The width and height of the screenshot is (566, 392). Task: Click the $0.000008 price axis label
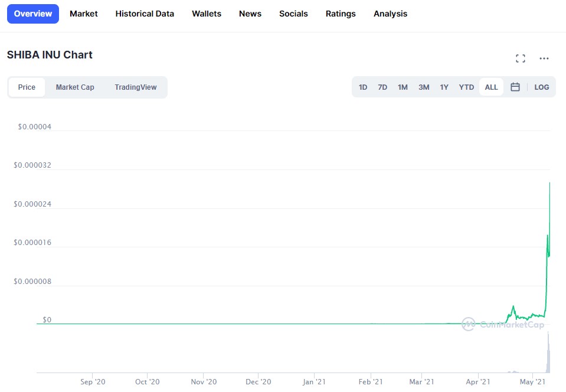tap(32, 282)
